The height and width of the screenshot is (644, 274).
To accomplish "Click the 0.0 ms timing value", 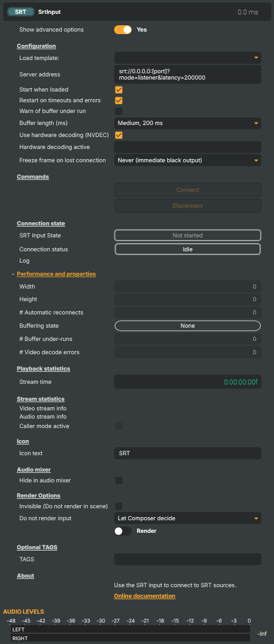I will pos(247,13).
